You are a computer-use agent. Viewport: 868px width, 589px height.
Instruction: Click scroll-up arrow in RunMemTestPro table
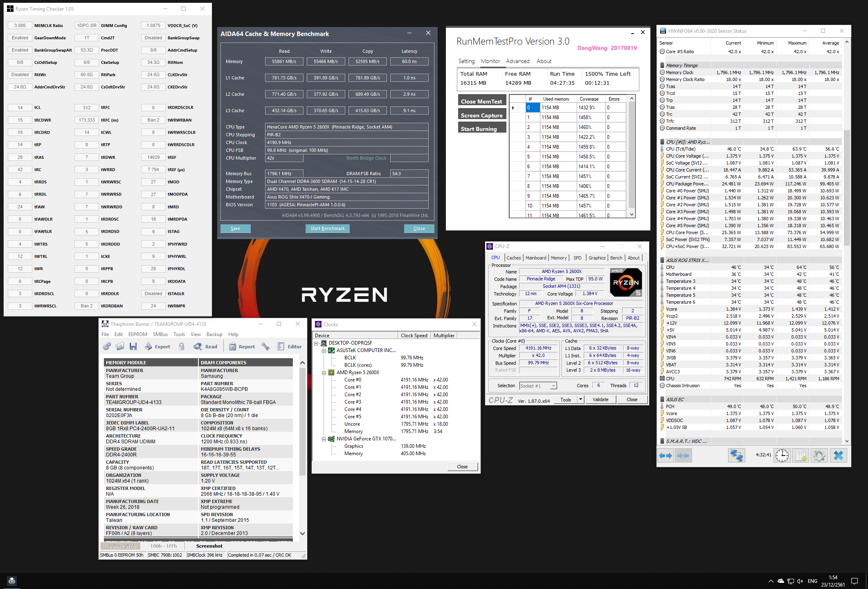click(x=632, y=99)
